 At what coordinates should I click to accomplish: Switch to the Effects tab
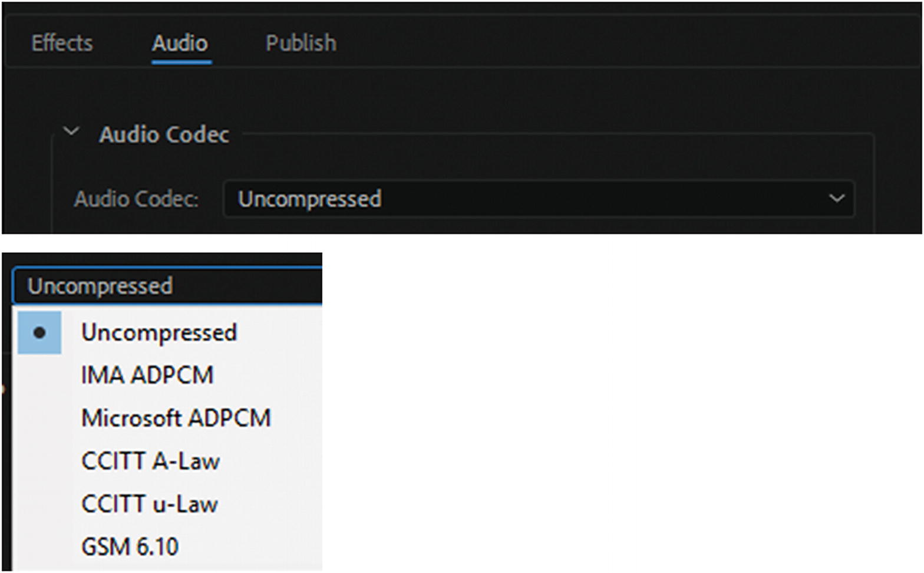tap(62, 43)
